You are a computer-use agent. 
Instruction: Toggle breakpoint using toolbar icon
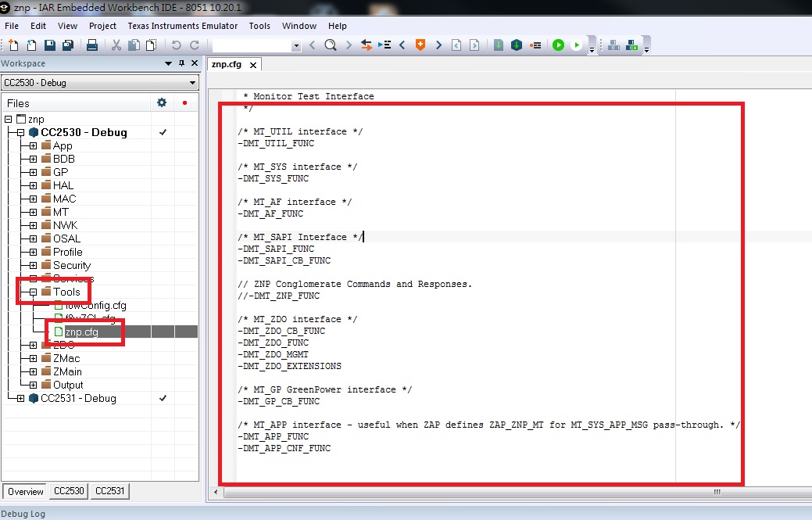click(x=535, y=45)
